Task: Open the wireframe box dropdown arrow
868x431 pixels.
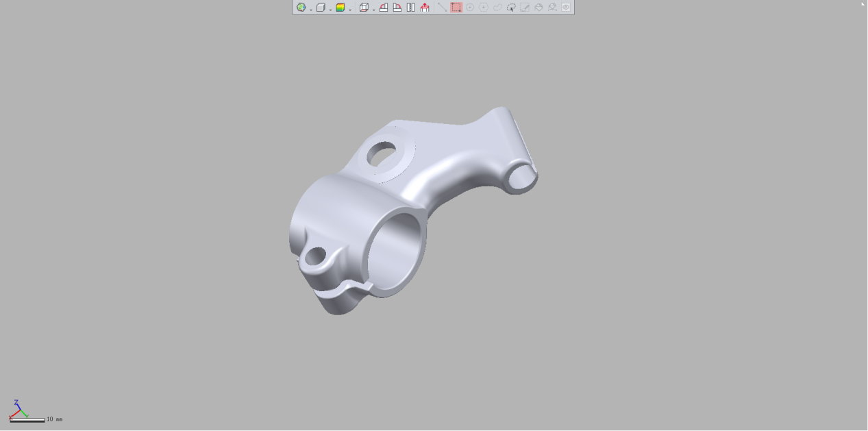Action: 373,10
